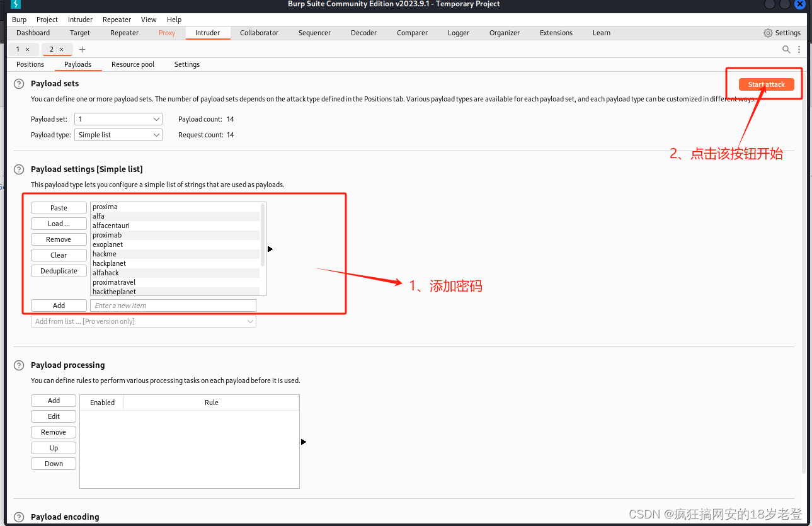Move processing rule Down

[x=54, y=464]
